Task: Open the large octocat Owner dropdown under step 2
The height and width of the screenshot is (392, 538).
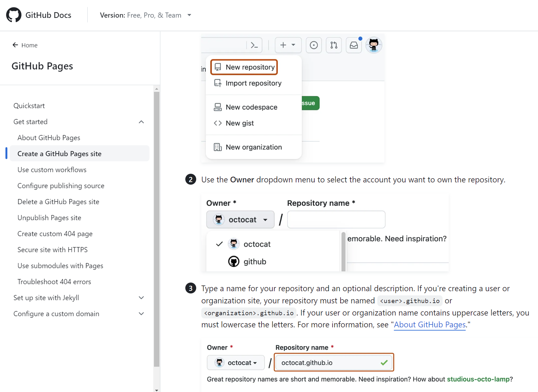Action: click(240, 220)
